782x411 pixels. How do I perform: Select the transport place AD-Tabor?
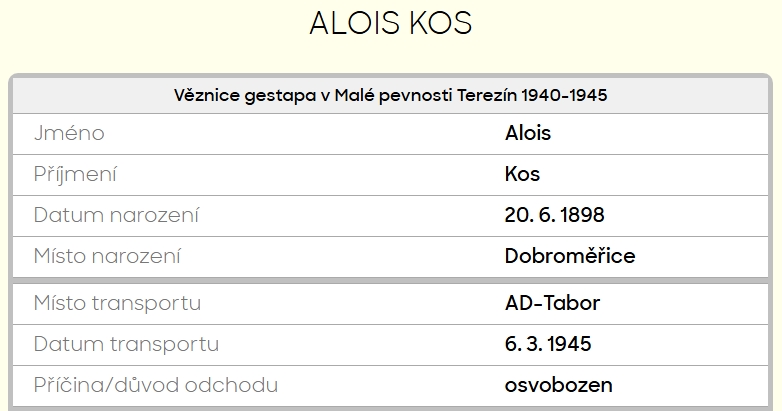pyautogui.click(x=552, y=303)
